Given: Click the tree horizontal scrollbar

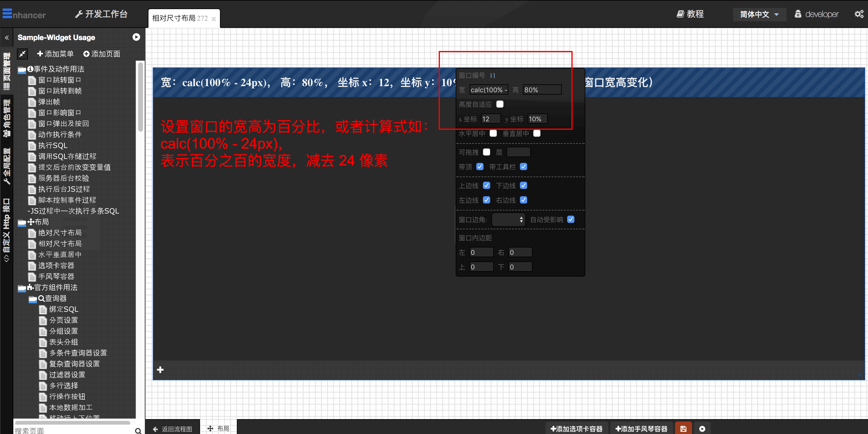Looking at the screenshot, I should (x=72, y=422).
